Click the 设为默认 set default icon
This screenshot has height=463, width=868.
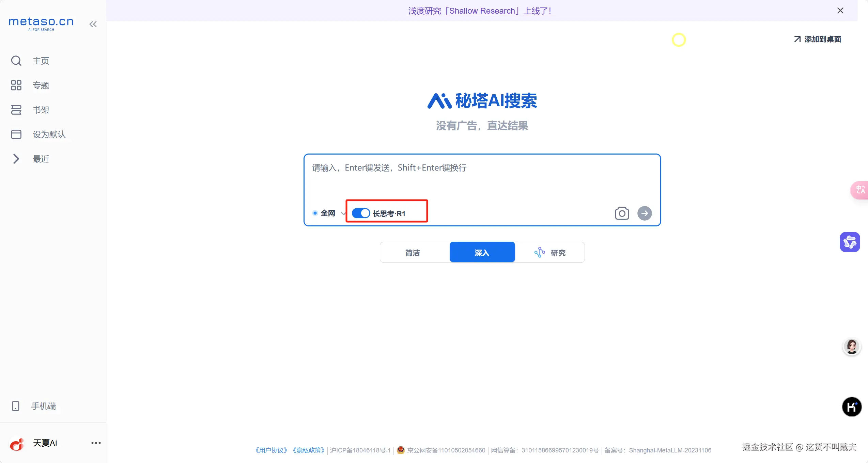[x=16, y=134]
